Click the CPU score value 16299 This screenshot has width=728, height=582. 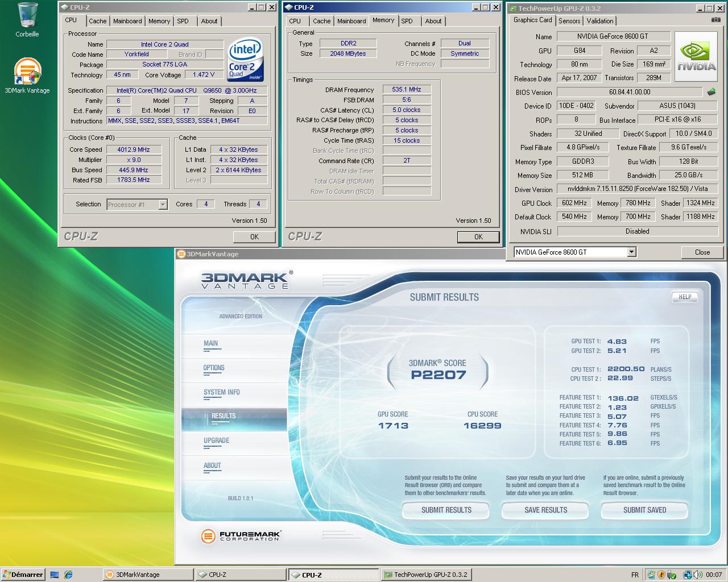(482, 426)
